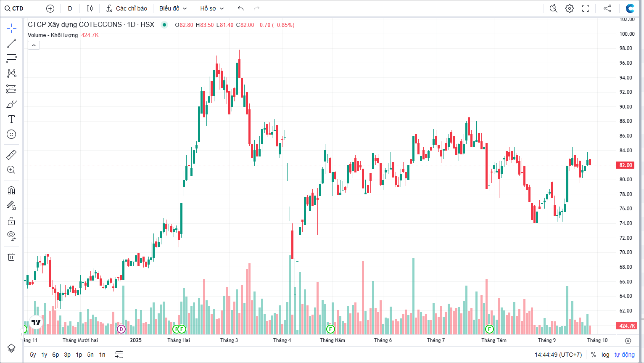Click the Volume - Khối lượng legend
Image resolution: width=644 pixels, height=363 pixels.
[53, 35]
